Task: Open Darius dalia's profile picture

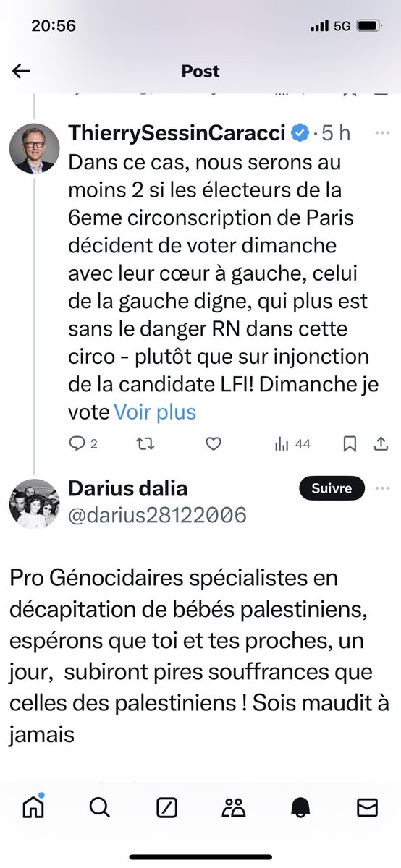Action: pos(33,503)
